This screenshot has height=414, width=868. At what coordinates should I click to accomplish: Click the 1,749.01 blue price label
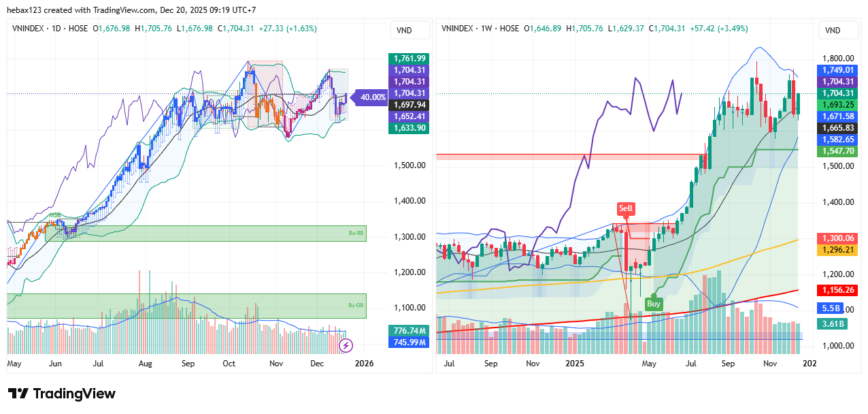click(x=837, y=70)
